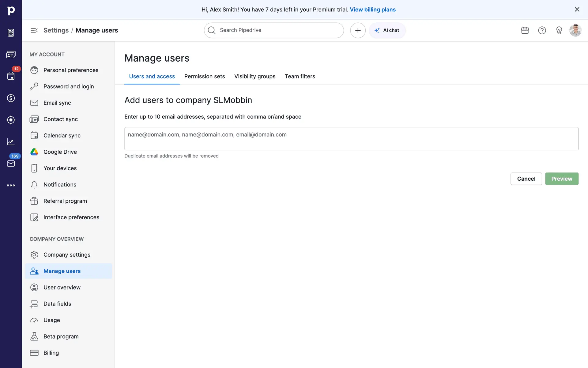Image resolution: width=588 pixels, height=368 pixels.
Task: Switch to the Visibility groups tab
Action: coord(255,76)
